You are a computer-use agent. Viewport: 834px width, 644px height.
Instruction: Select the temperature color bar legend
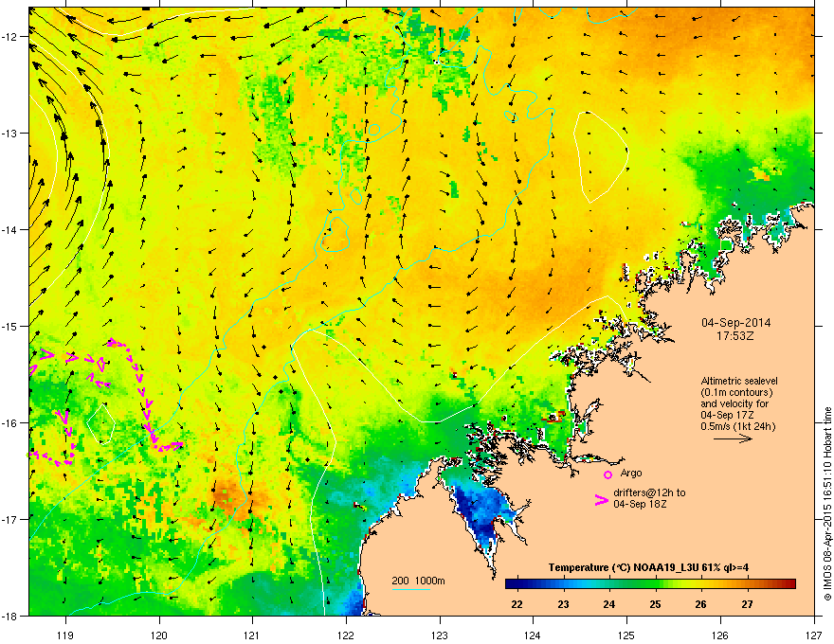[x=650, y=583]
